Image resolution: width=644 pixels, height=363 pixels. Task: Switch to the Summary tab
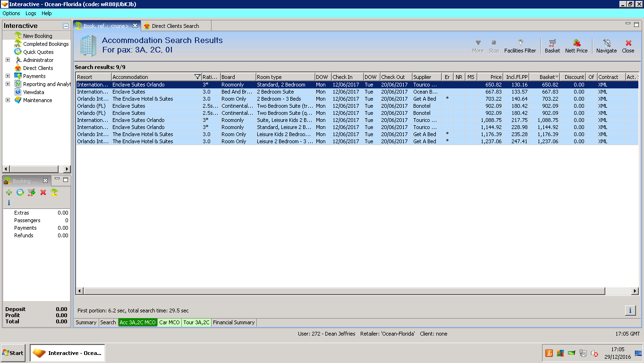(86, 322)
